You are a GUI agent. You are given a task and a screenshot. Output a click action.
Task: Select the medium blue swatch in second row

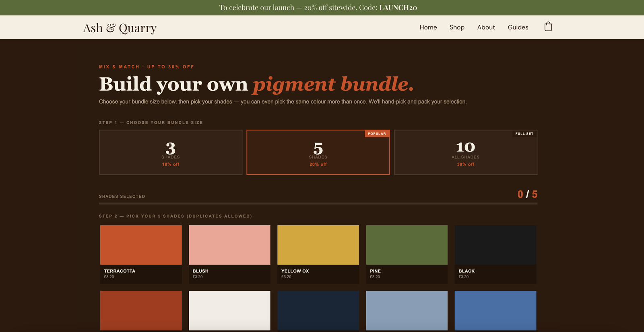click(495, 311)
